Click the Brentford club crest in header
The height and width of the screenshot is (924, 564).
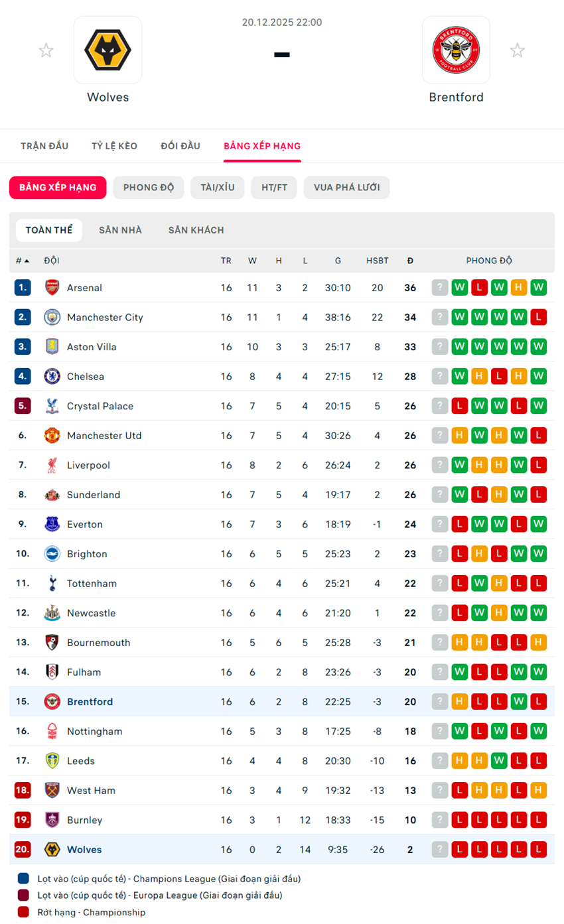coord(456,50)
